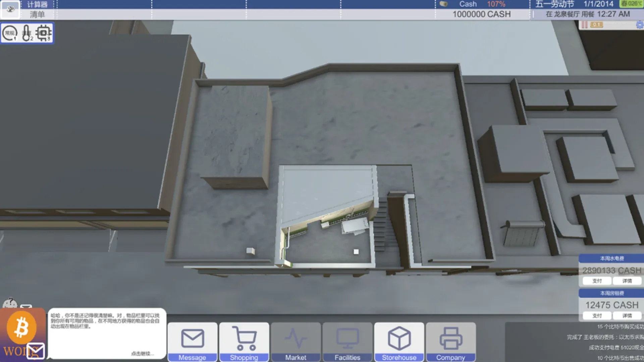Expand 详情 details of 本周房租费 rent panel
The image size is (644, 362).
(627, 316)
